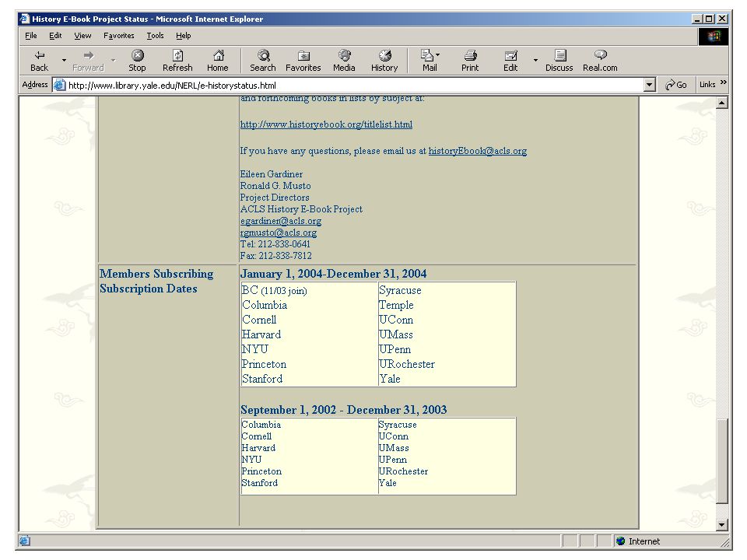Show the History pane

pyautogui.click(x=384, y=61)
